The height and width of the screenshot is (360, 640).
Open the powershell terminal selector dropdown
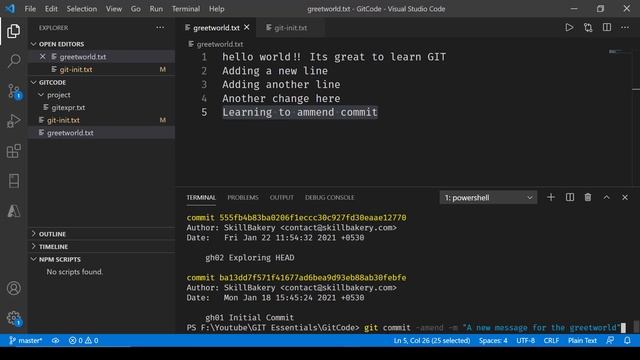click(488, 198)
